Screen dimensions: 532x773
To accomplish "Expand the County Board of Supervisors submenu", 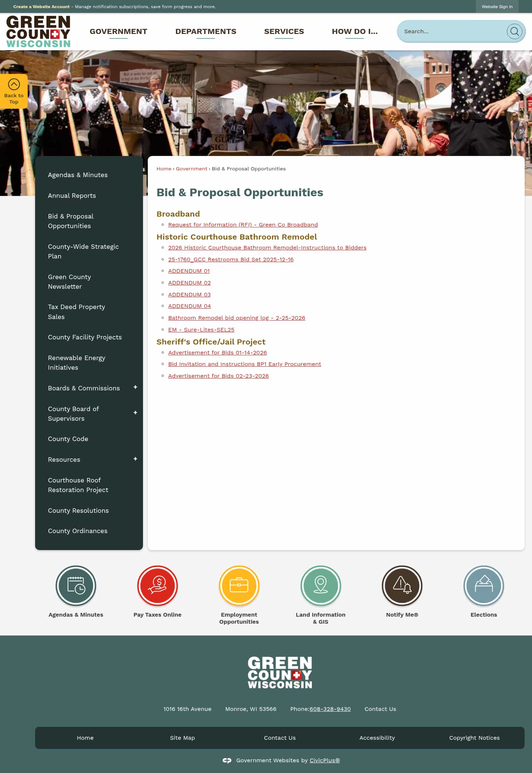I will point(135,413).
